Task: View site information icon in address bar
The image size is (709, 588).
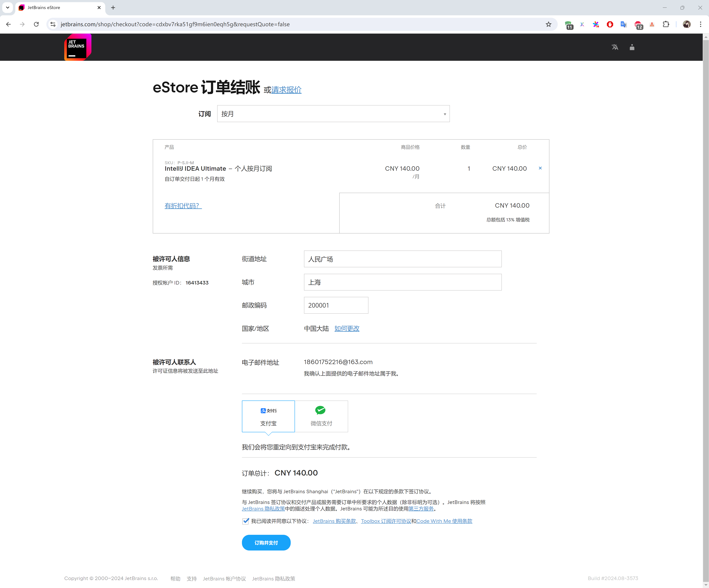Action: click(x=53, y=24)
